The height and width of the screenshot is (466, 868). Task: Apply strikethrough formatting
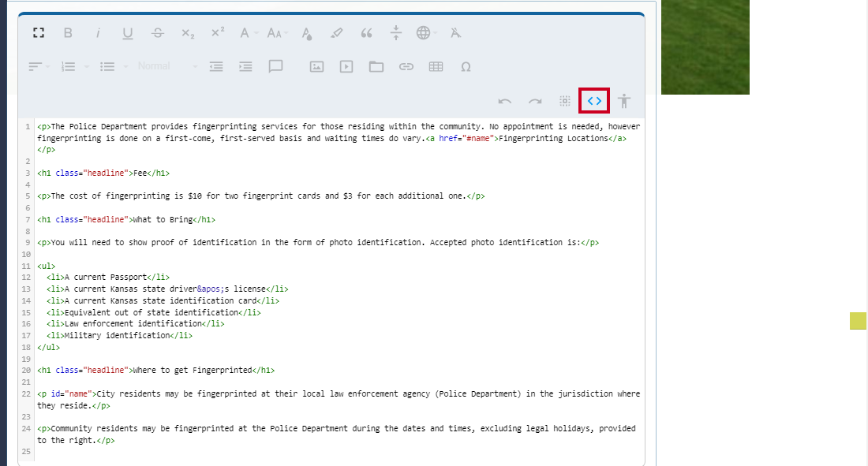[158, 33]
